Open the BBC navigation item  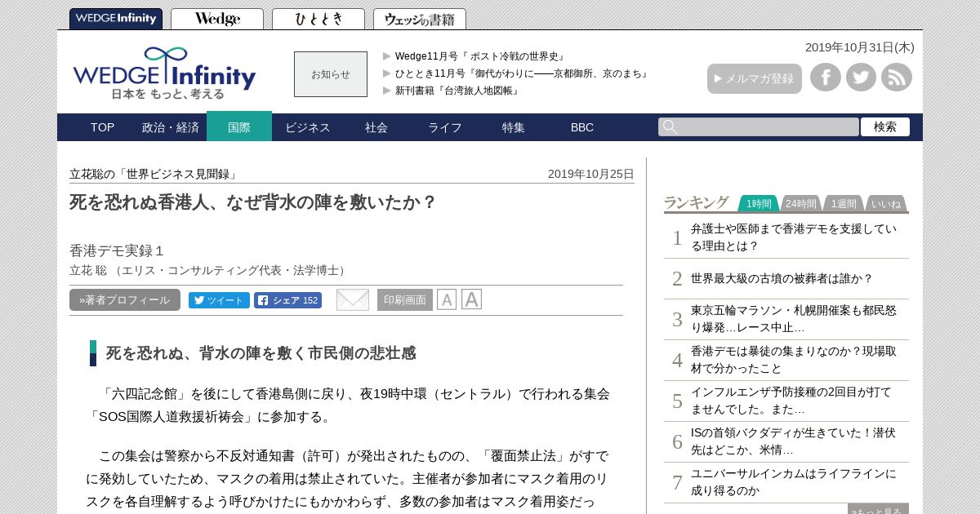point(582,127)
